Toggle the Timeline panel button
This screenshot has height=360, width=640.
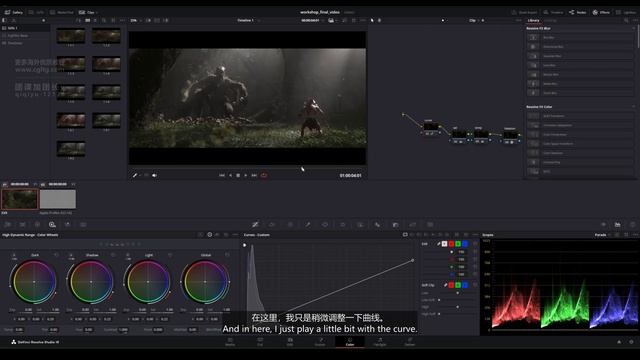(x=553, y=12)
